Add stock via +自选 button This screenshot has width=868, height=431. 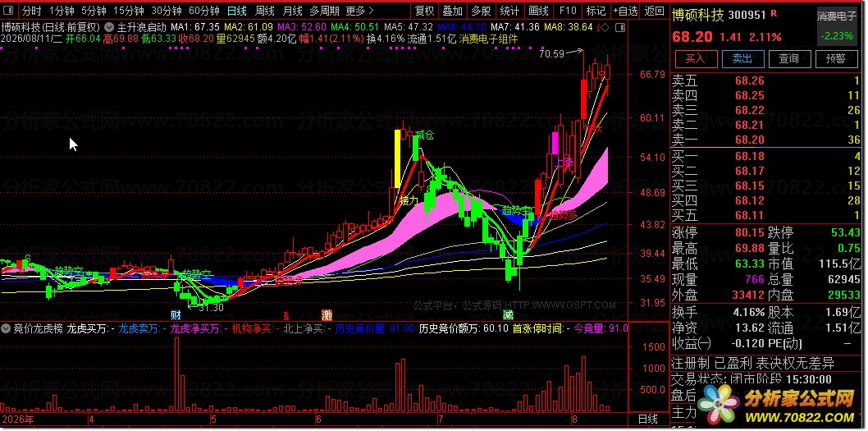coord(625,11)
